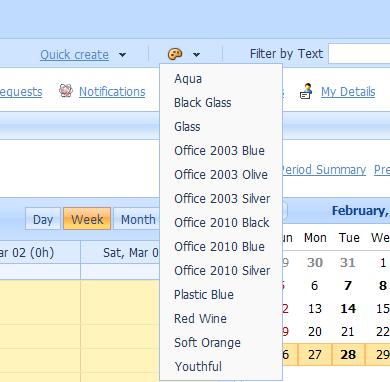The width and height of the screenshot is (390, 382).
Task: Pick the Office 2010 Silver theme
Action: coord(221,271)
